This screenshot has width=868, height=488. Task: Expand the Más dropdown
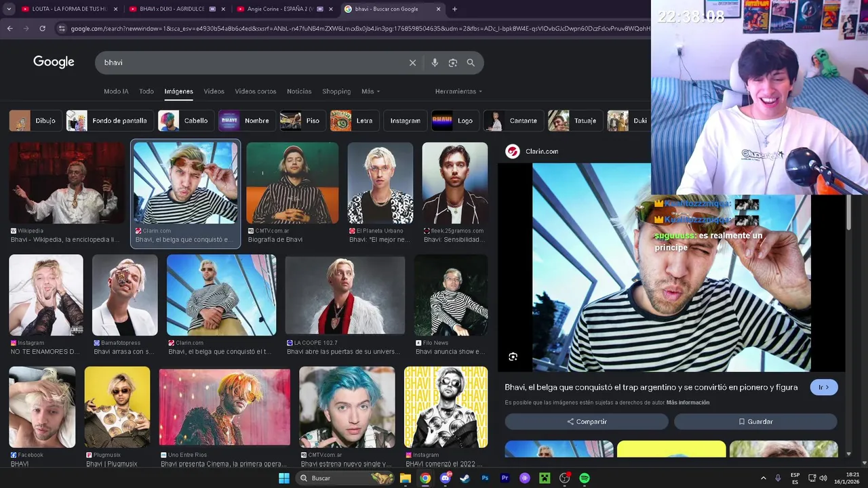[x=370, y=91]
